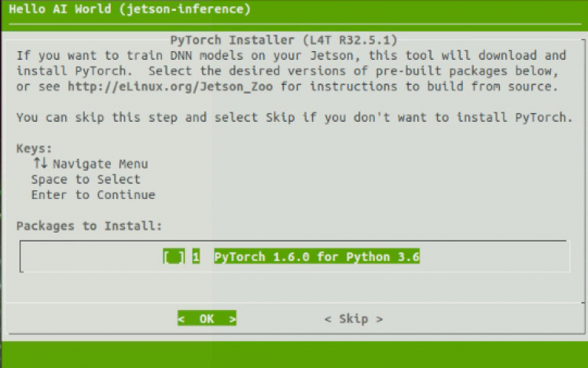Image resolution: width=588 pixels, height=368 pixels.
Task: Click the right angle bracket of Skip
Action: pos(380,318)
